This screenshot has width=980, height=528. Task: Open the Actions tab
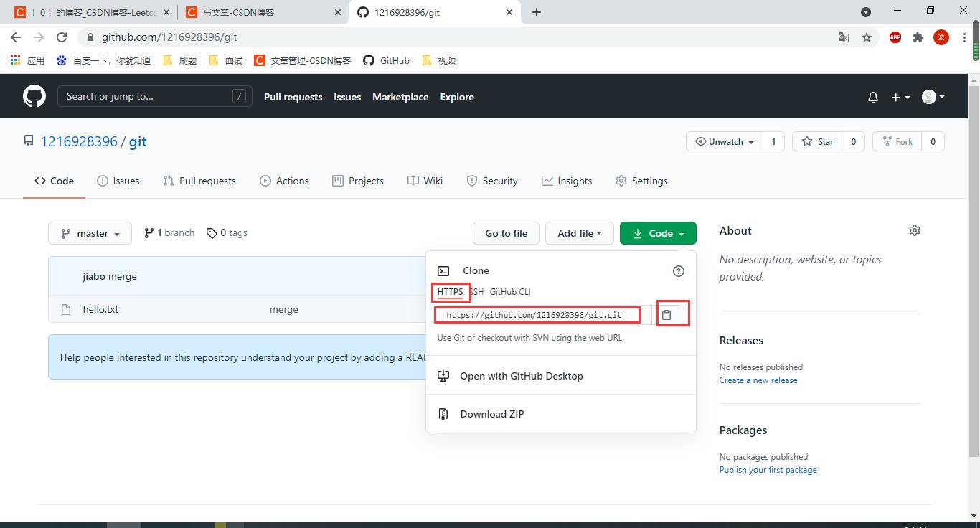coord(285,181)
